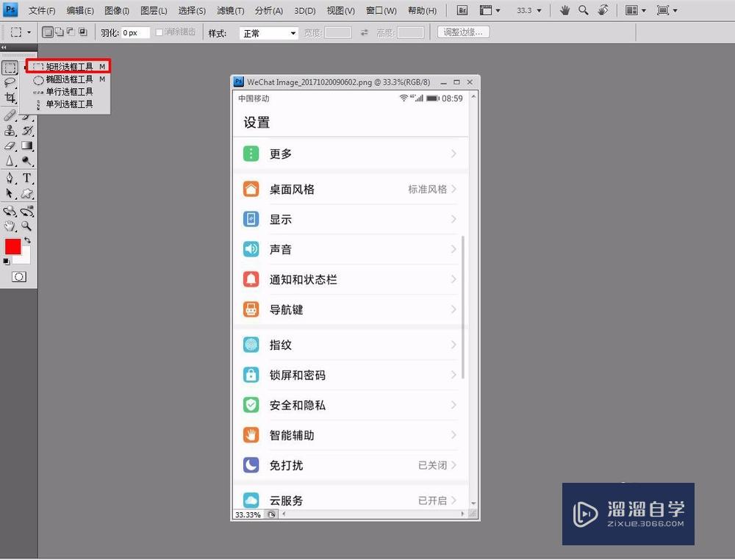Select the Lasso tool
735x560 pixels.
[10, 82]
